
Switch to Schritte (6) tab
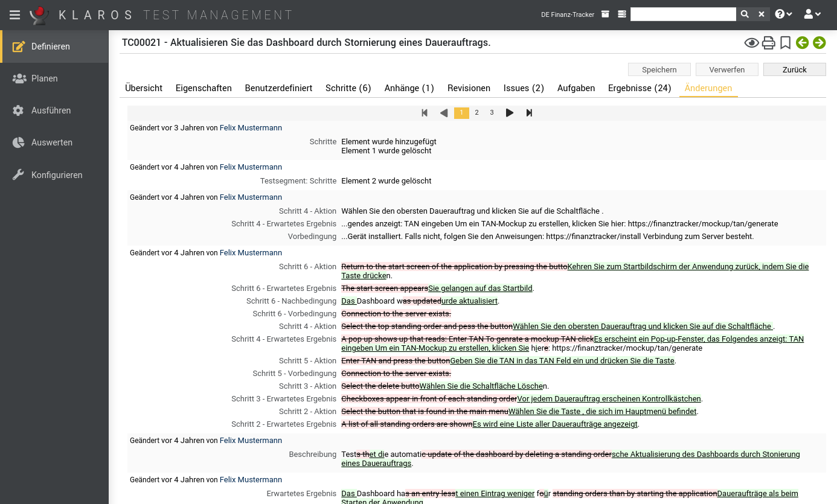point(348,88)
